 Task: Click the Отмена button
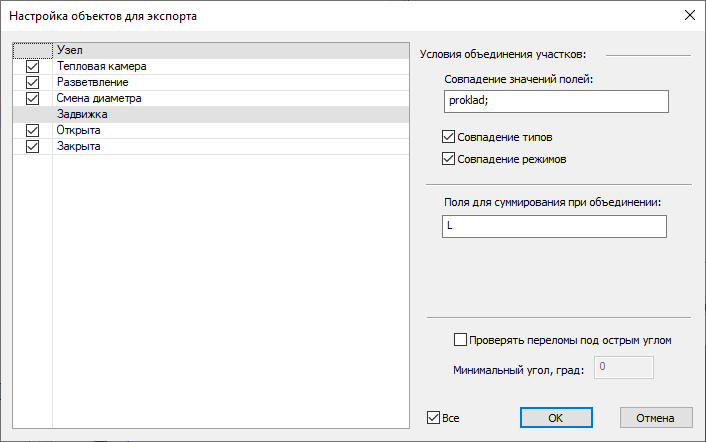tap(656, 417)
